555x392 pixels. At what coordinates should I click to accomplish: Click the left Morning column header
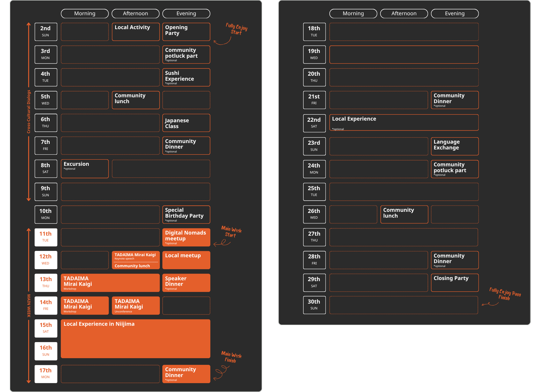click(x=85, y=14)
